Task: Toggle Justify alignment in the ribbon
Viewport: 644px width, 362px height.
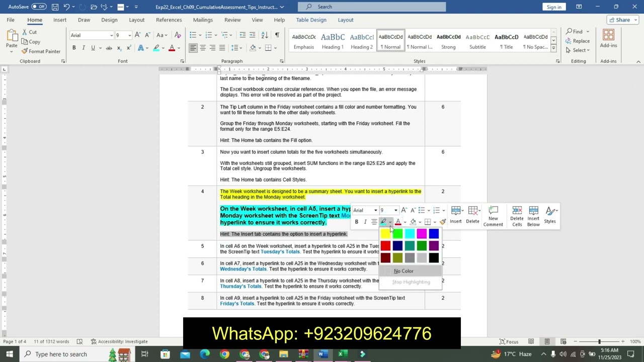Action: [x=223, y=48]
